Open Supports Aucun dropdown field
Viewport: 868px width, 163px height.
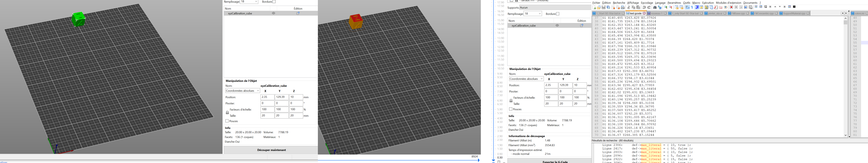pyautogui.click(x=555, y=7)
